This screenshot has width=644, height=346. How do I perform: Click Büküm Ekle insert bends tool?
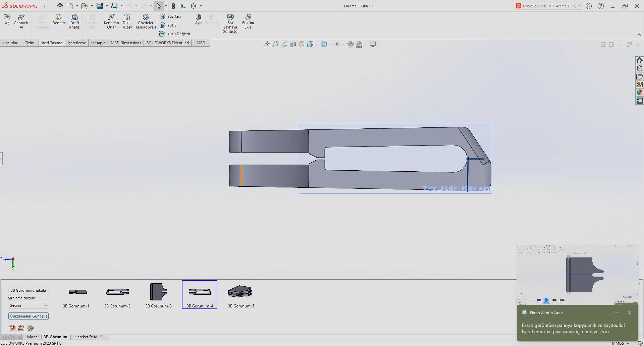248,21
